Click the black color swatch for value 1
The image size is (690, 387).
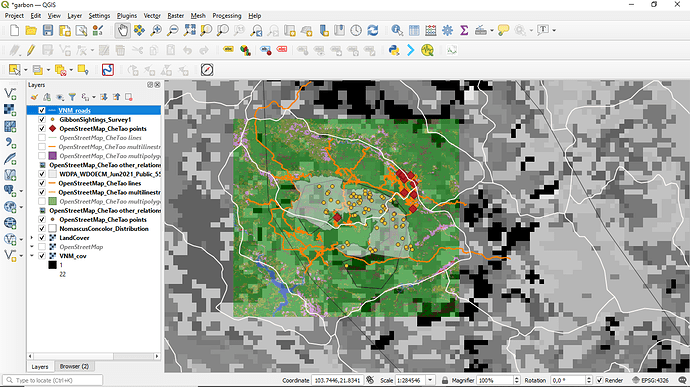52,265
